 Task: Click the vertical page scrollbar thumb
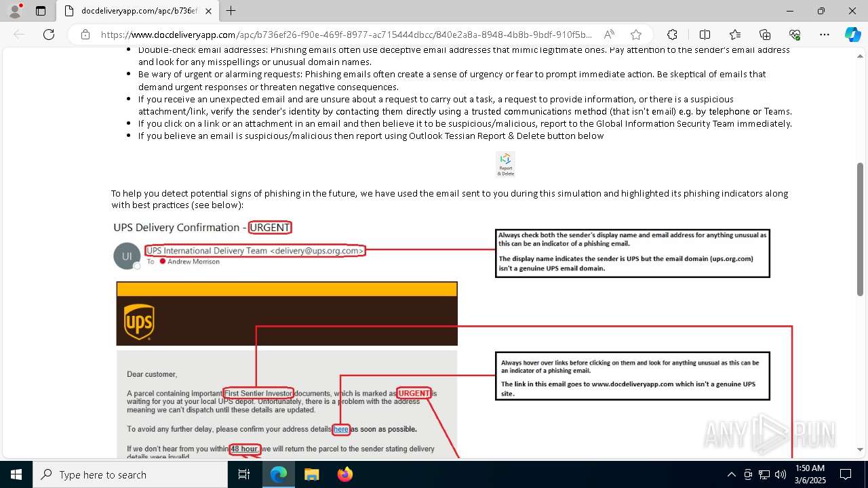click(861, 229)
